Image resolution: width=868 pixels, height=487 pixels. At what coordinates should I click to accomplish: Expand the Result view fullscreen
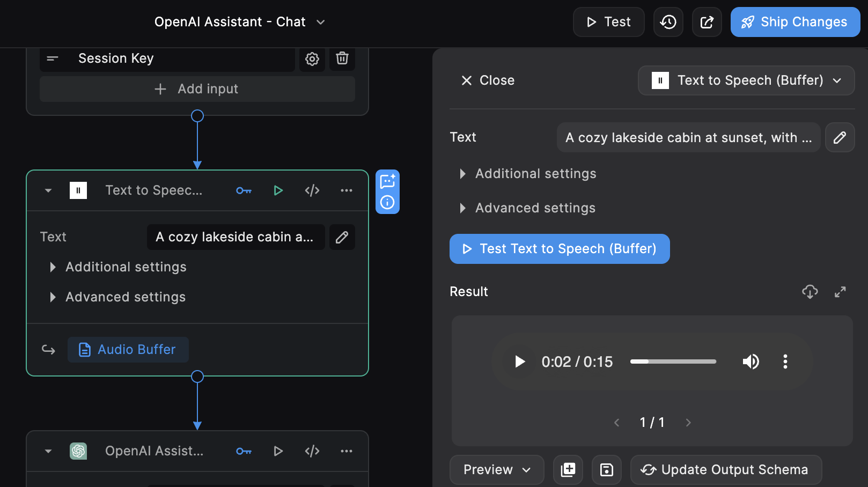840,292
